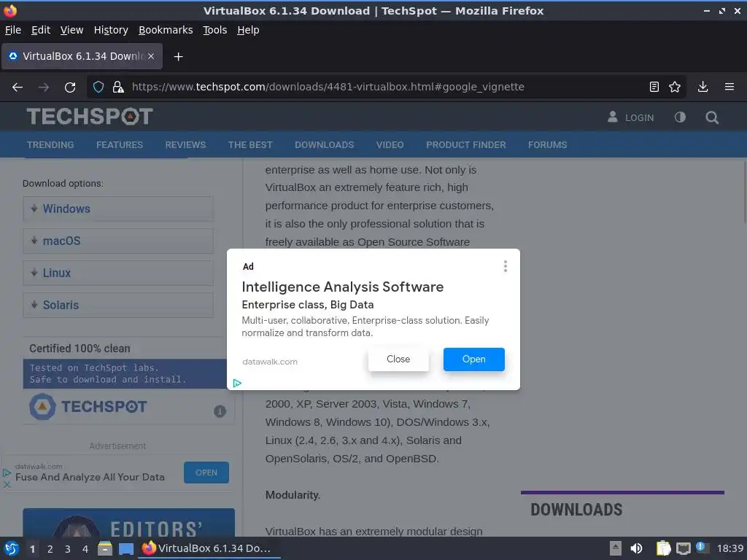
Task: Open the Bookmarks menu
Action: click(166, 30)
